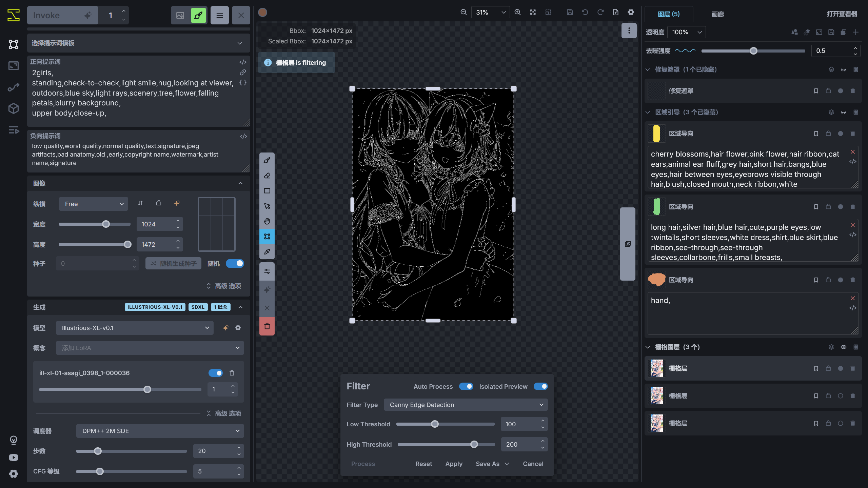This screenshot has height=488, width=868.
Task: Open the Filter Type dropdown
Action: tap(465, 405)
